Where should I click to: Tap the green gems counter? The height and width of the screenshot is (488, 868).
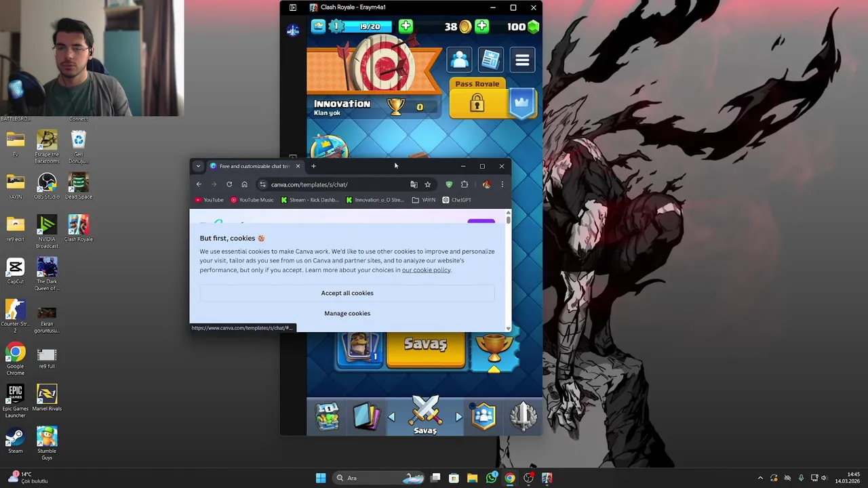524,26
